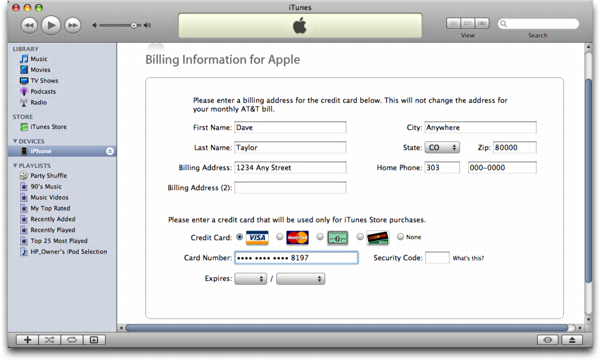This screenshot has width=600, height=360.
Task: Click the search magnifier icon
Action: pyautogui.click(x=504, y=24)
